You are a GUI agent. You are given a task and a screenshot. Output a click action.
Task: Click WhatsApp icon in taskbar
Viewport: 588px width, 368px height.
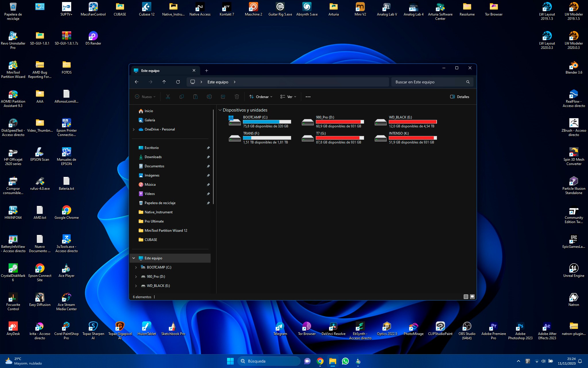click(x=345, y=361)
